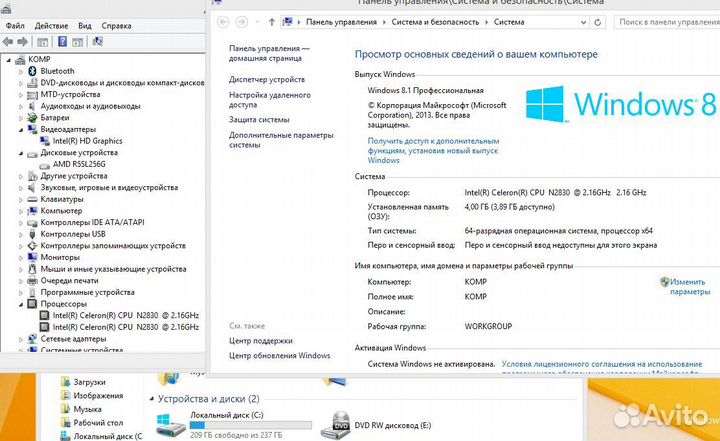The height and width of the screenshot is (441, 720).
Task: Click the control panel search field
Action: (x=667, y=22)
